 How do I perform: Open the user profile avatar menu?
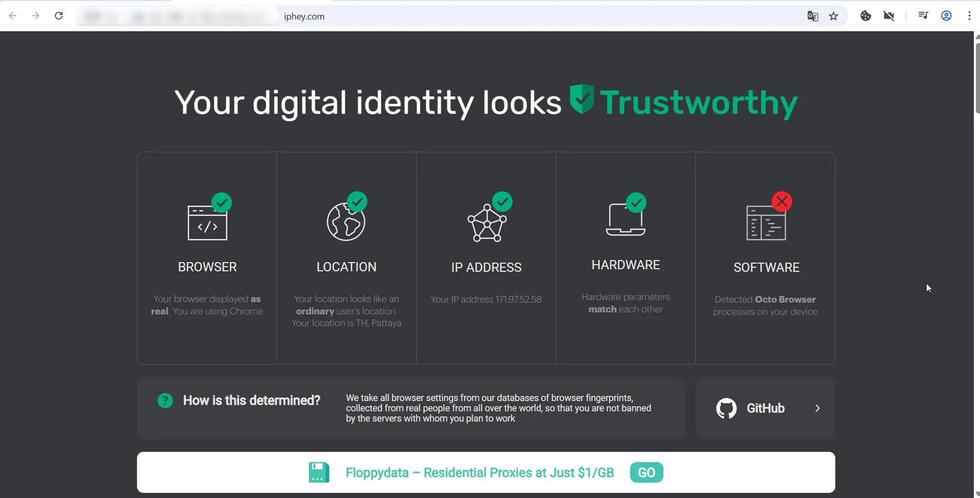point(947,16)
